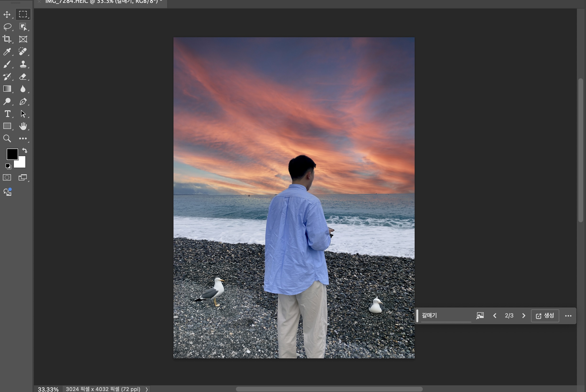Select the Eyedropper tool
This screenshot has width=586, height=392.
tap(7, 52)
